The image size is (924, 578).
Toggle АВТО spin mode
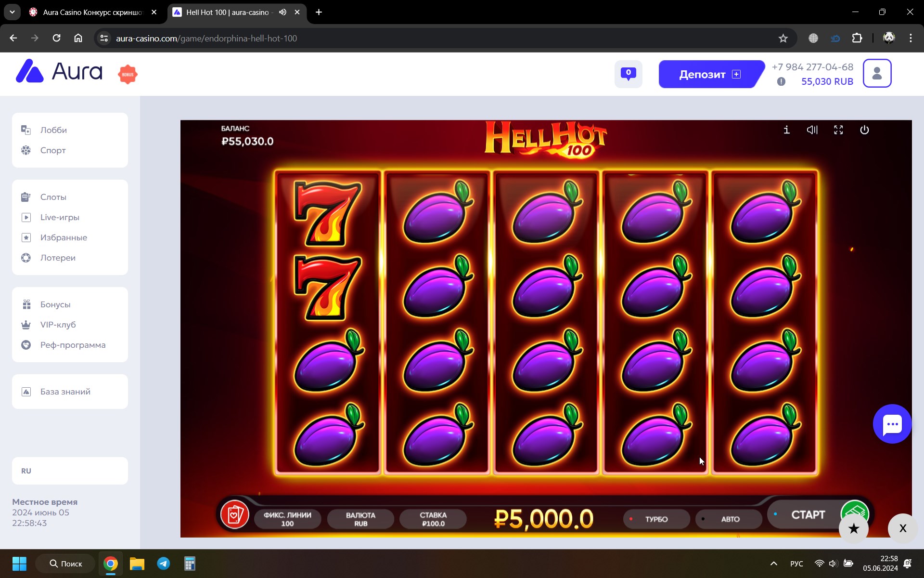729,519
